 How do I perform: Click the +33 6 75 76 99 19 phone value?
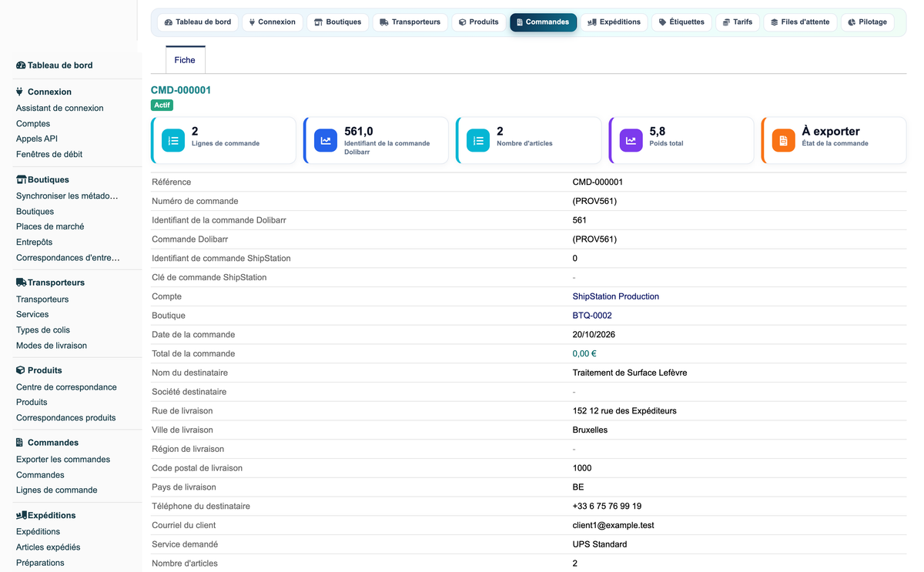[x=607, y=507]
